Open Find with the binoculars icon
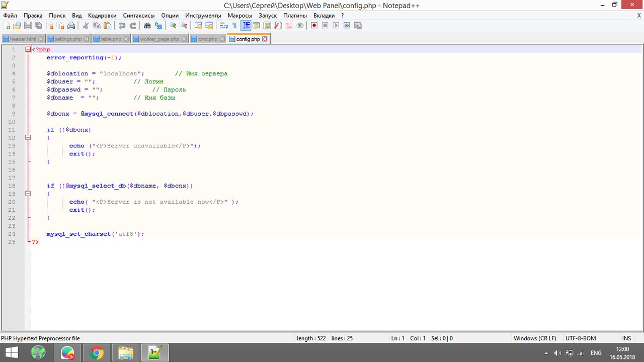This screenshot has height=362, width=644. coord(147,26)
